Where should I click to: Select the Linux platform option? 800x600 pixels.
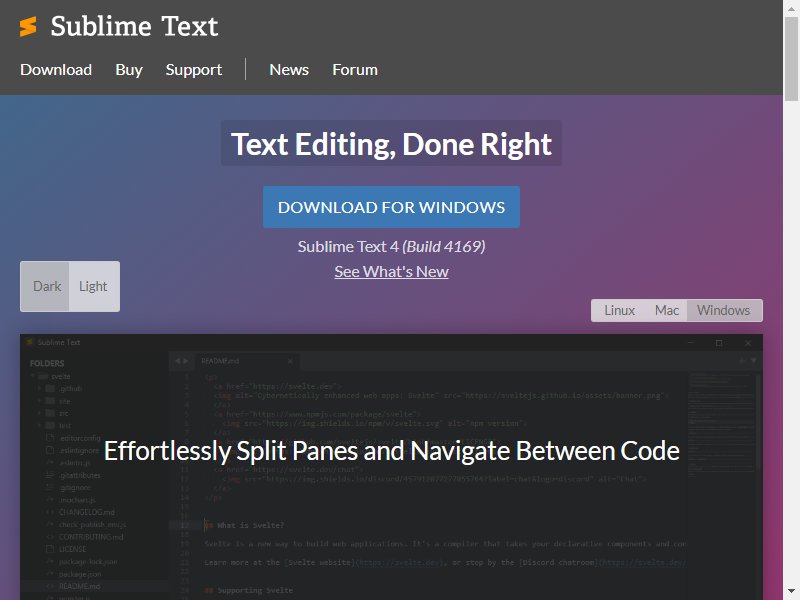[619, 310]
